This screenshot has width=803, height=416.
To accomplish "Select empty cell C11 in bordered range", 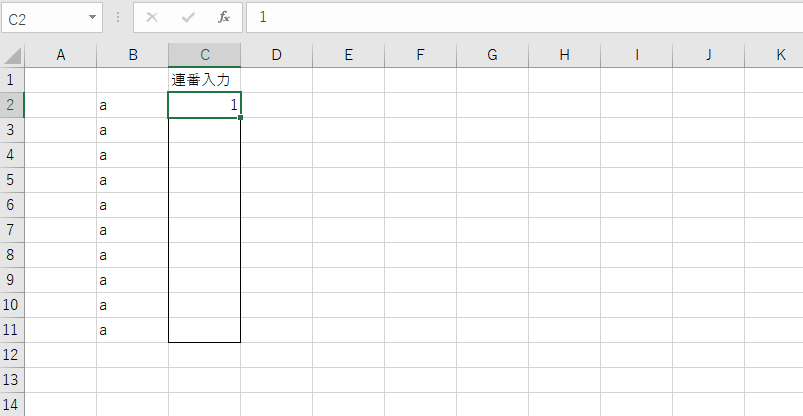I will [x=205, y=330].
